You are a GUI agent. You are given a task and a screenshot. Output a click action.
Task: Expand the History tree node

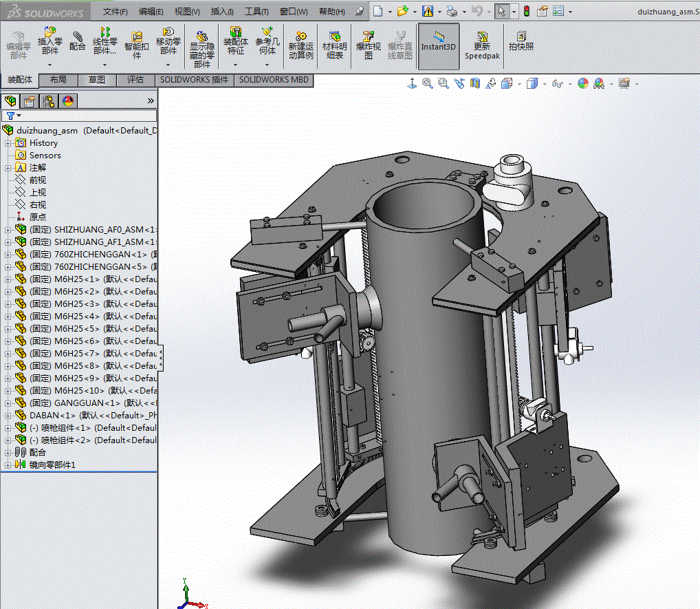(x=8, y=143)
